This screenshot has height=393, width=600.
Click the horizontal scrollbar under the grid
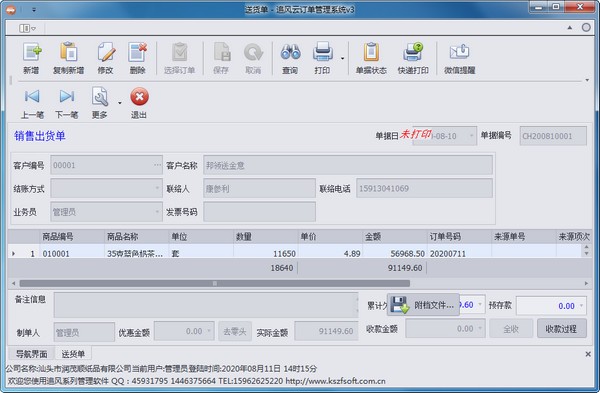(x=215, y=284)
